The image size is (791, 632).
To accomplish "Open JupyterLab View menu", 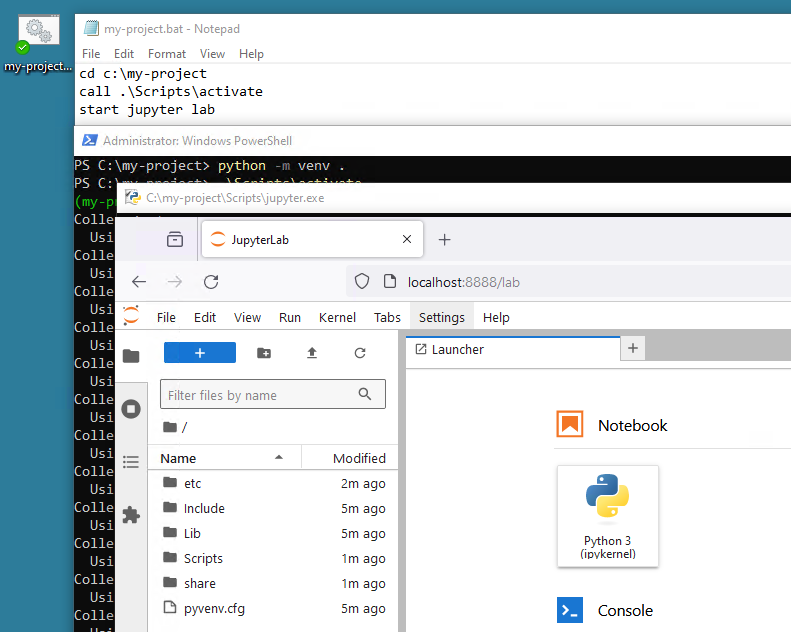I will tap(247, 317).
